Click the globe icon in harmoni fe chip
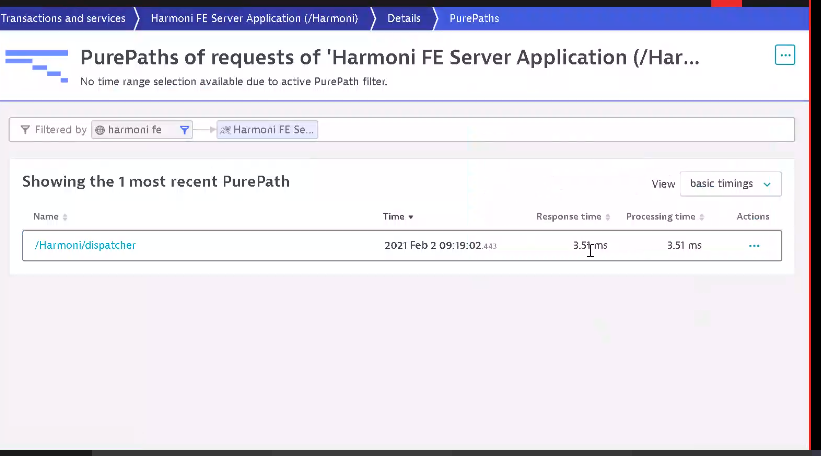The width and height of the screenshot is (821, 456). click(x=100, y=130)
